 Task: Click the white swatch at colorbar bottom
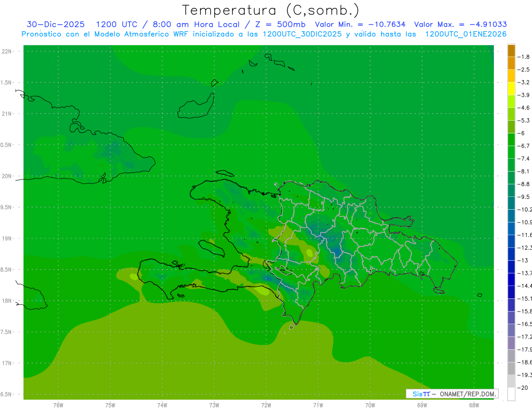[511, 394]
